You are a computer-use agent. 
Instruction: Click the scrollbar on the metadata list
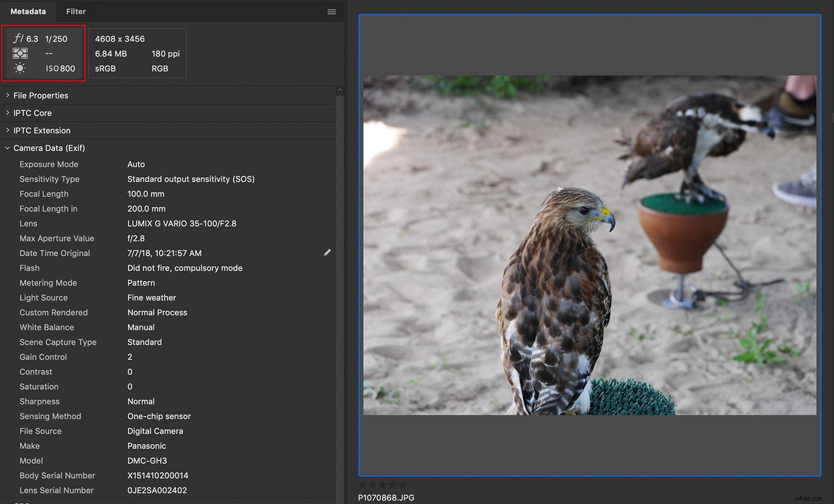tap(339, 222)
